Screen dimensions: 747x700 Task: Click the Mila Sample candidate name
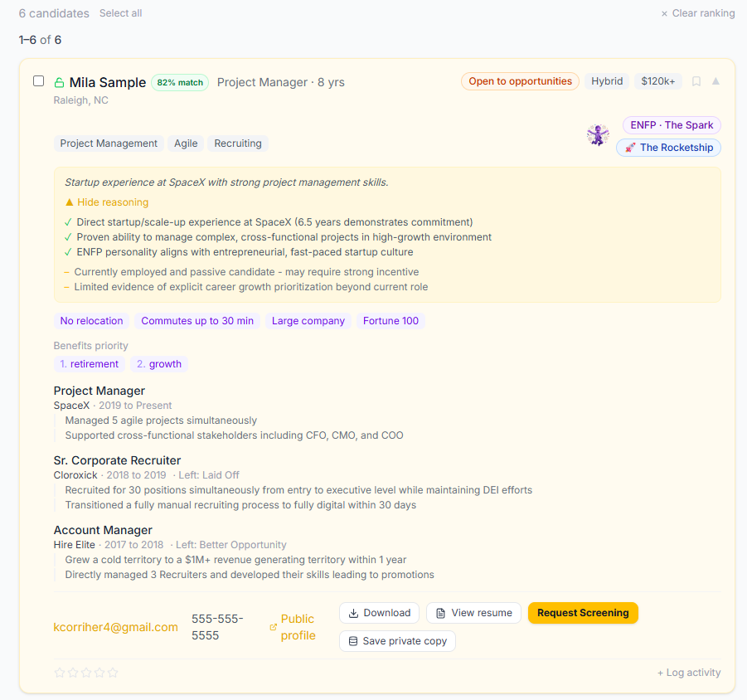click(x=108, y=82)
